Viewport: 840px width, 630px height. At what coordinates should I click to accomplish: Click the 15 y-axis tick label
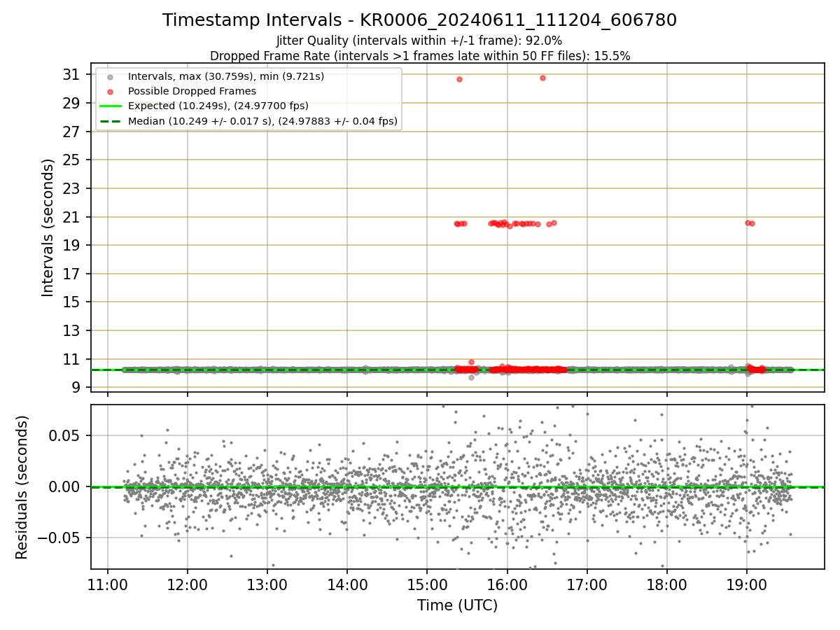point(72,302)
